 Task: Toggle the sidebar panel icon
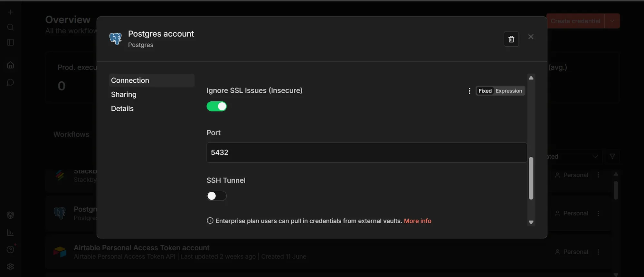click(x=10, y=42)
